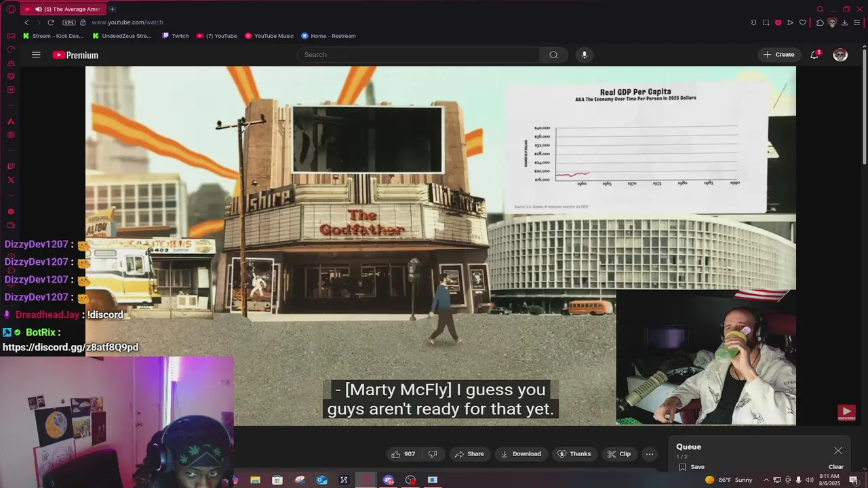Clear the queue
The height and width of the screenshot is (488, 868).
pos(836,467)
